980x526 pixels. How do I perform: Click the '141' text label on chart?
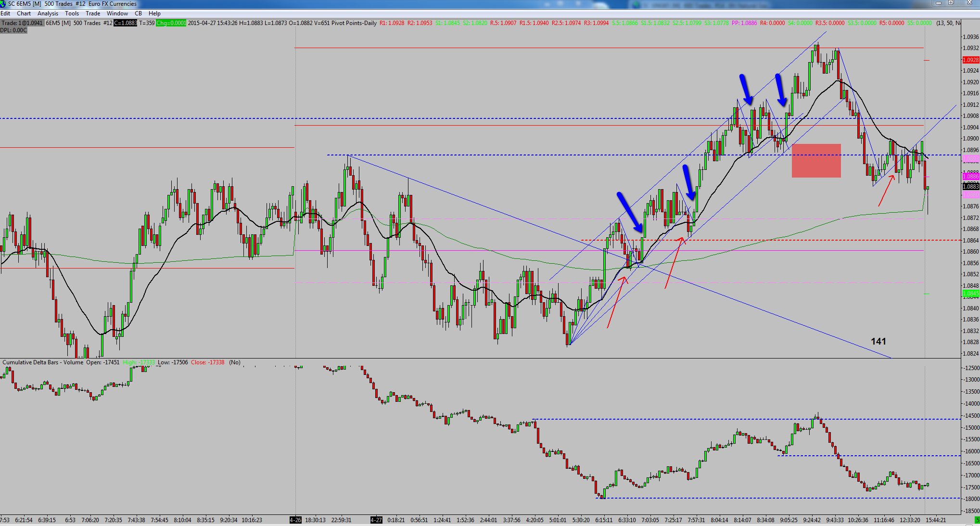(x=878, y=341)
